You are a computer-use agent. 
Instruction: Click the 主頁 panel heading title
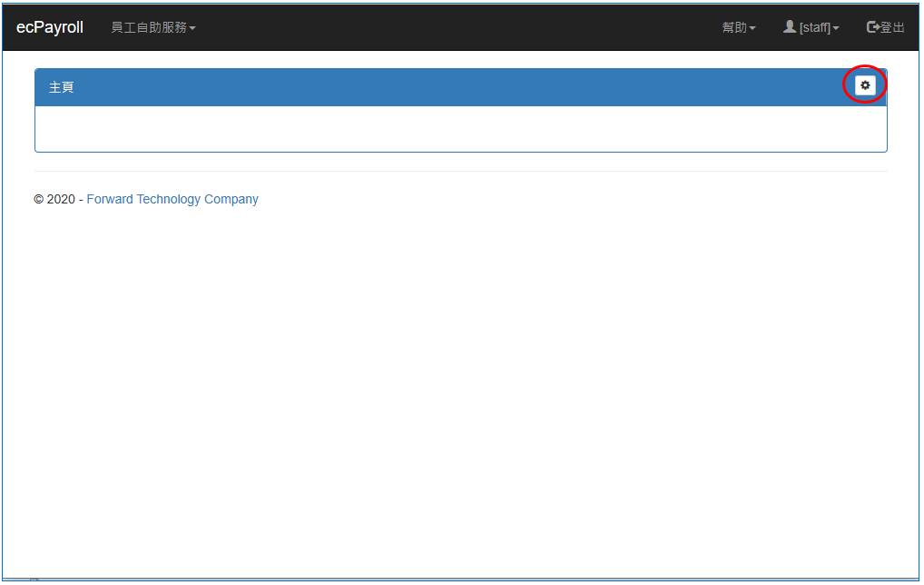[x=62, y=87]
